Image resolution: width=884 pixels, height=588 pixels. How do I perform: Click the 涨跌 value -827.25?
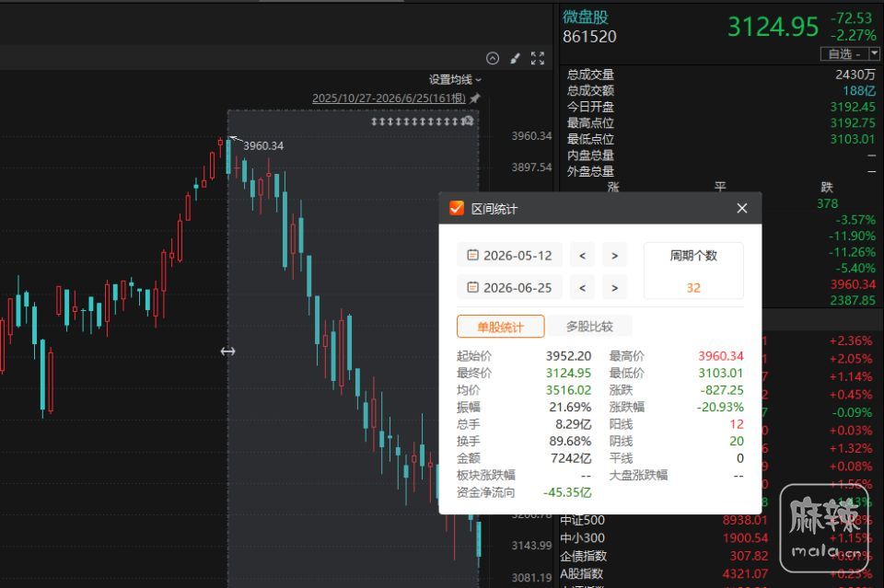coord(722,390)
